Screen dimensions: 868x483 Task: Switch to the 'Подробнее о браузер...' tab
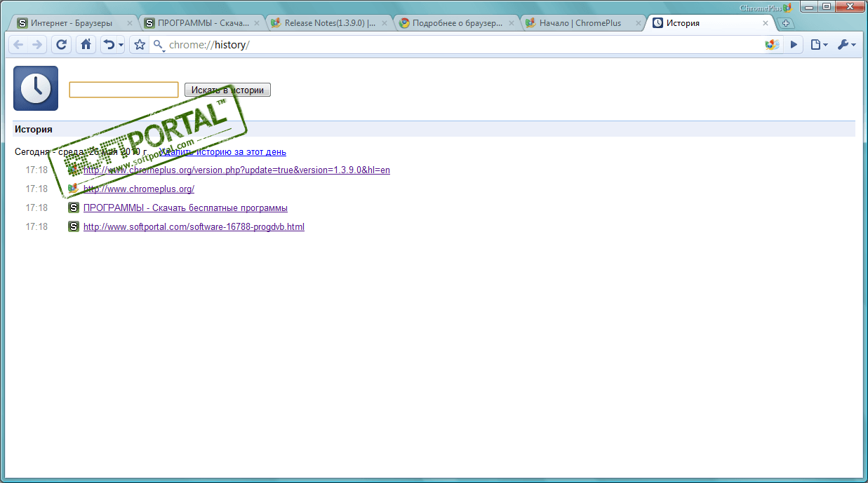click(458, 23)
